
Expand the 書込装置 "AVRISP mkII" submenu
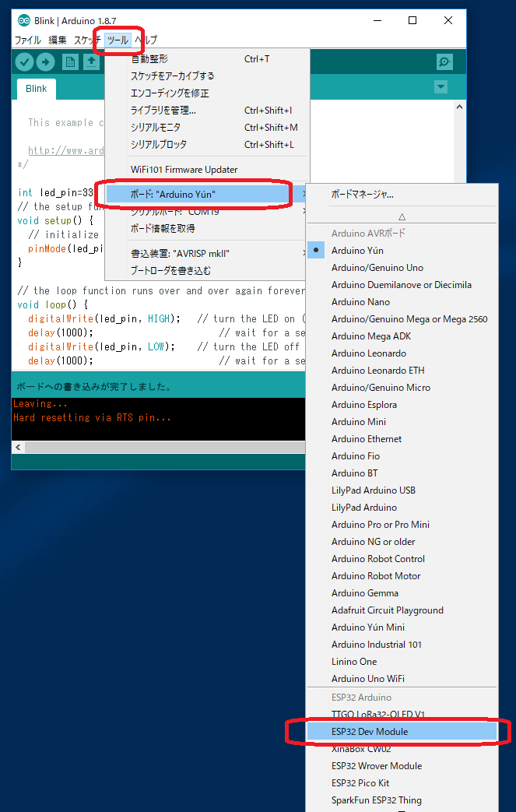207,254
